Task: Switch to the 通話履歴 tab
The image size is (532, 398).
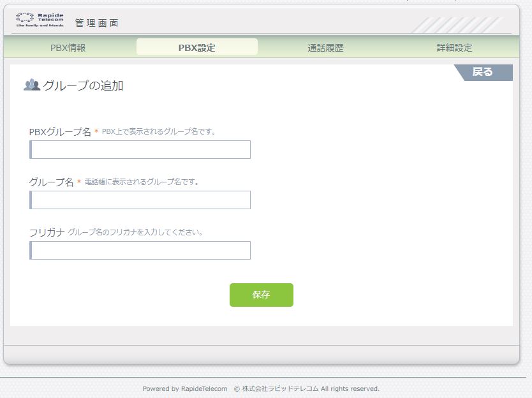Action: [325, 47]
